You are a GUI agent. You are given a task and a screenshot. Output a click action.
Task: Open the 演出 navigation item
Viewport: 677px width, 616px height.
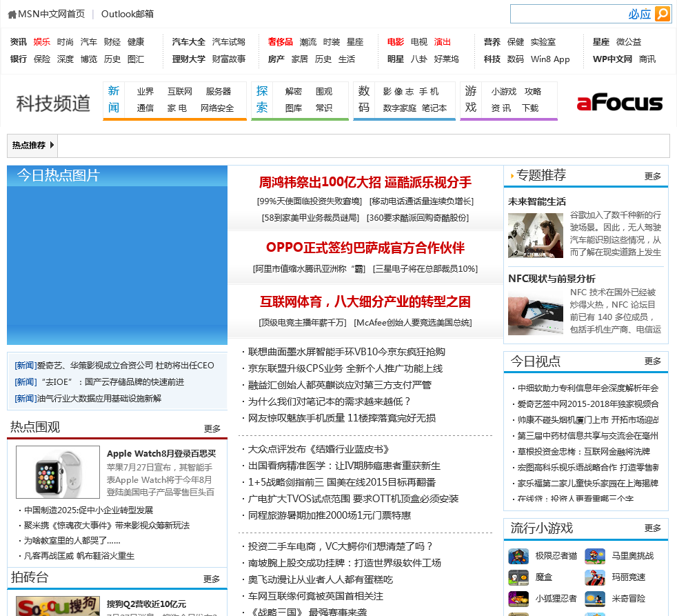pos(442,42)
